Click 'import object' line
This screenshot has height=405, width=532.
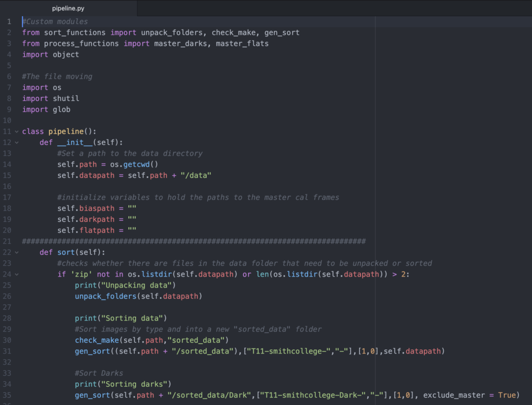tap(50, 55)
